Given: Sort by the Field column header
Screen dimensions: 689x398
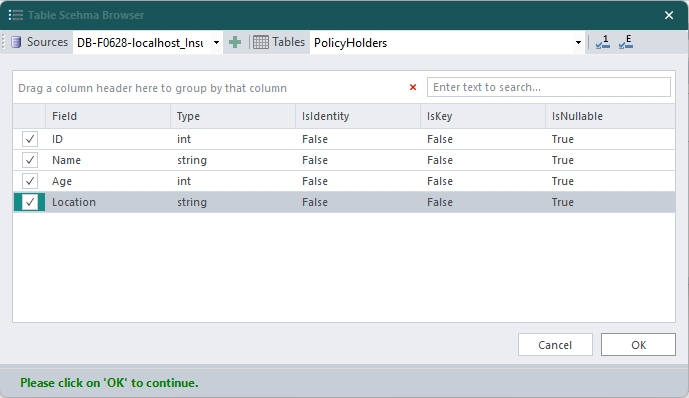Looking at the screenshot, I should tap(108, 116).
